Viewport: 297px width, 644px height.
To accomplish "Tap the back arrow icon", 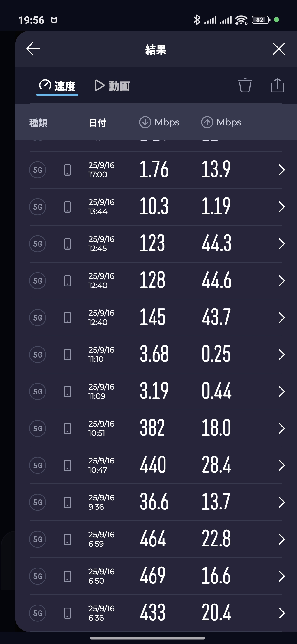I will point(33,49).
